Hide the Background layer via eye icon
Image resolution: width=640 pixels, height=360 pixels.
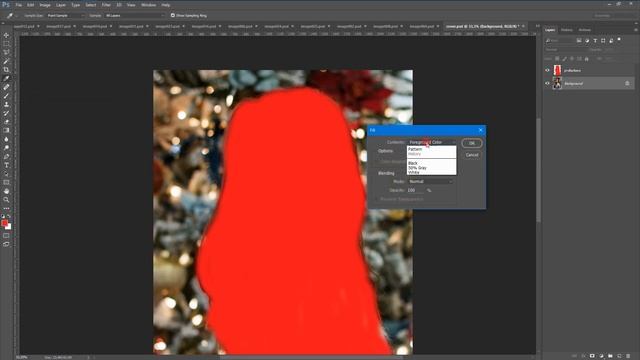click(547, 83)
